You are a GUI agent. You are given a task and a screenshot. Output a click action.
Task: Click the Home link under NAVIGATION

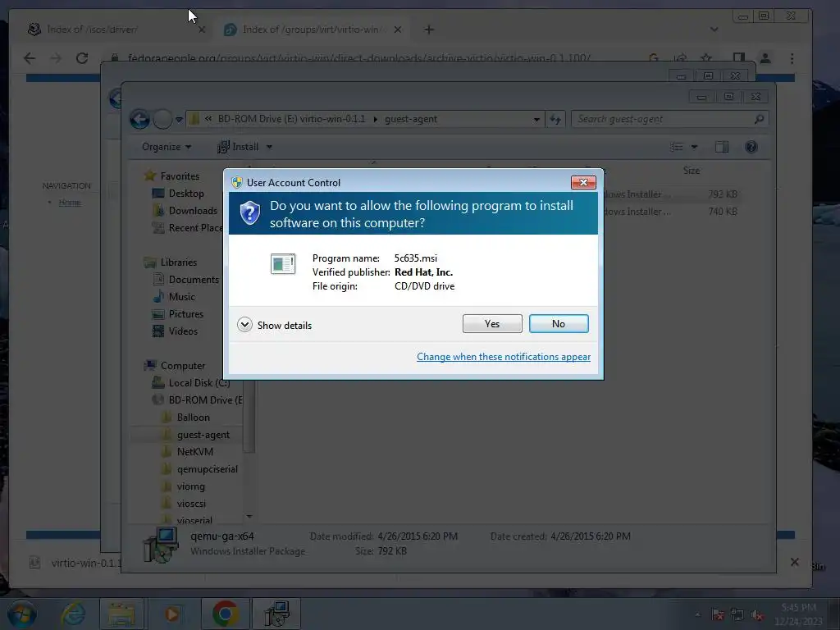pyautogui.click(x=70, y=203)
